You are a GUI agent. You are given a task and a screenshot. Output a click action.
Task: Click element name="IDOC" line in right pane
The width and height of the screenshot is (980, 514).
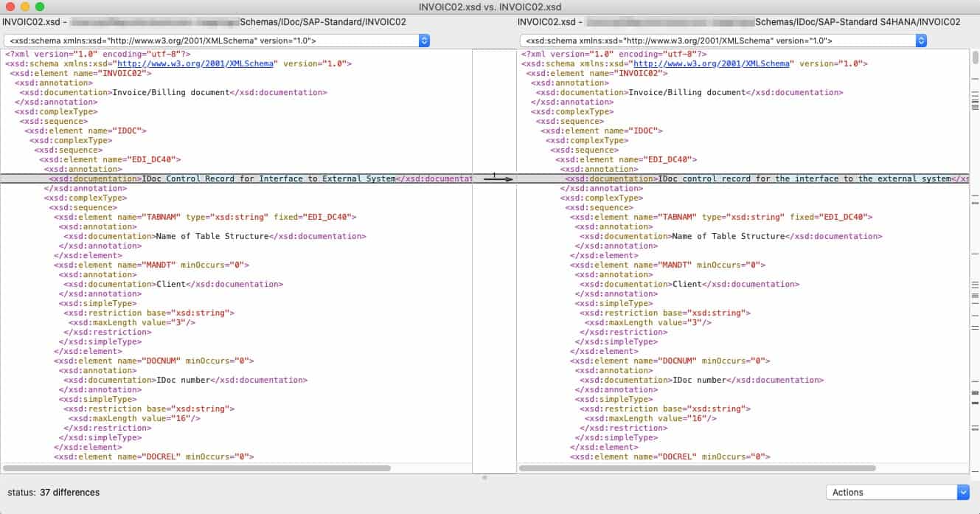pos(602,131)
